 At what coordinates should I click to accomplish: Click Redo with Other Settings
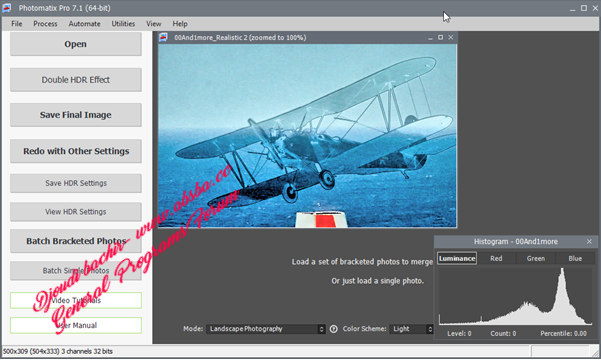pyautogui.click(x=76, y=151)
